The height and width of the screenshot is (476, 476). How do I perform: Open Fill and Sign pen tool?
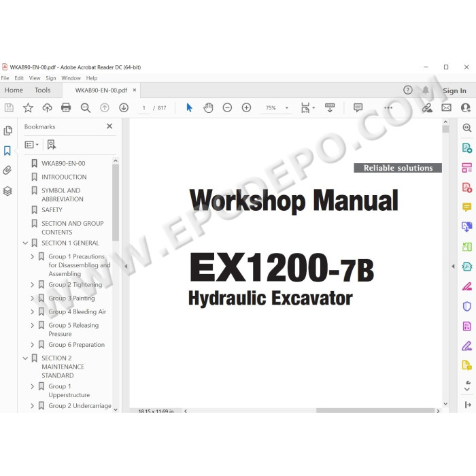point(467,345)
